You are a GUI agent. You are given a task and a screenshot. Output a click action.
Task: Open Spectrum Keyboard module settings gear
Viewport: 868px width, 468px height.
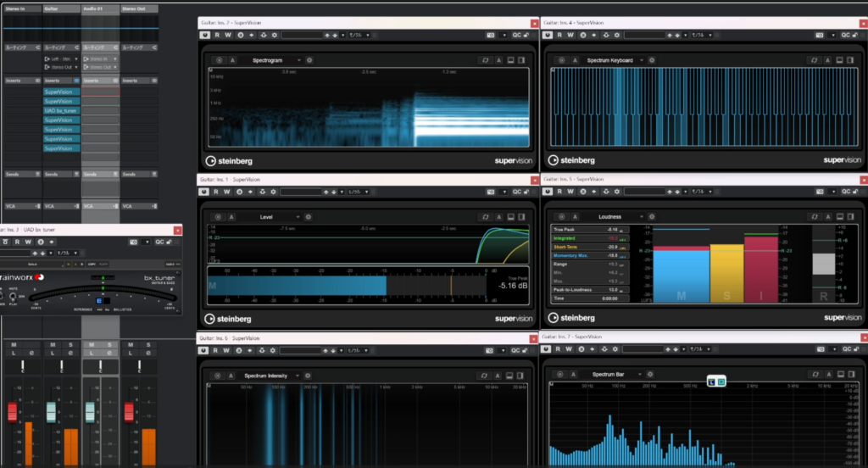[652, 60]
